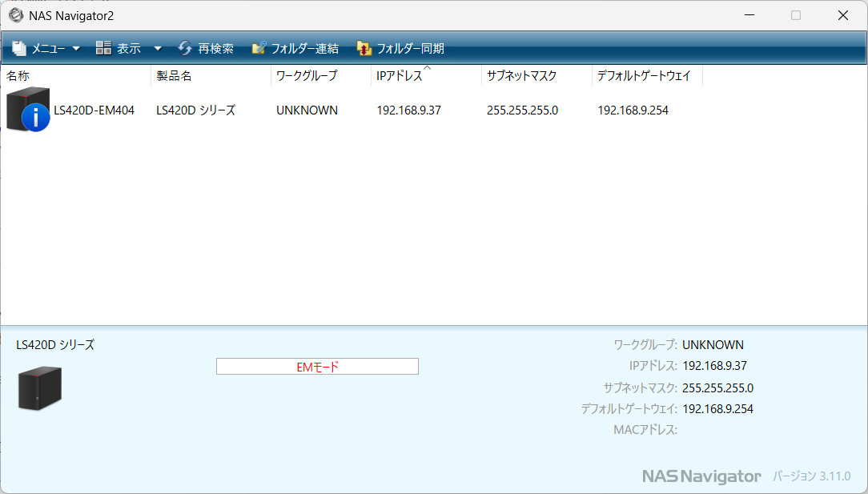Sort by the IPアドレス column header

click(426, 76)
